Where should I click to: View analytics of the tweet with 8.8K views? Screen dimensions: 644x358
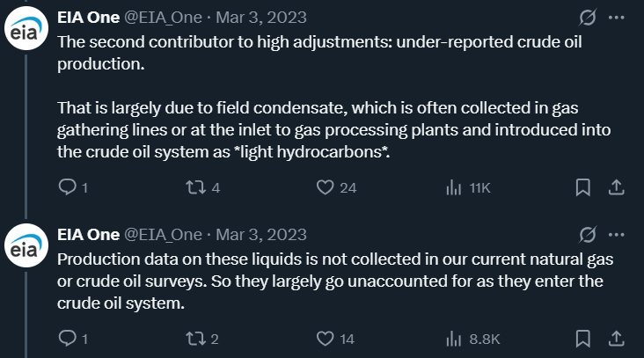(455, 338)
